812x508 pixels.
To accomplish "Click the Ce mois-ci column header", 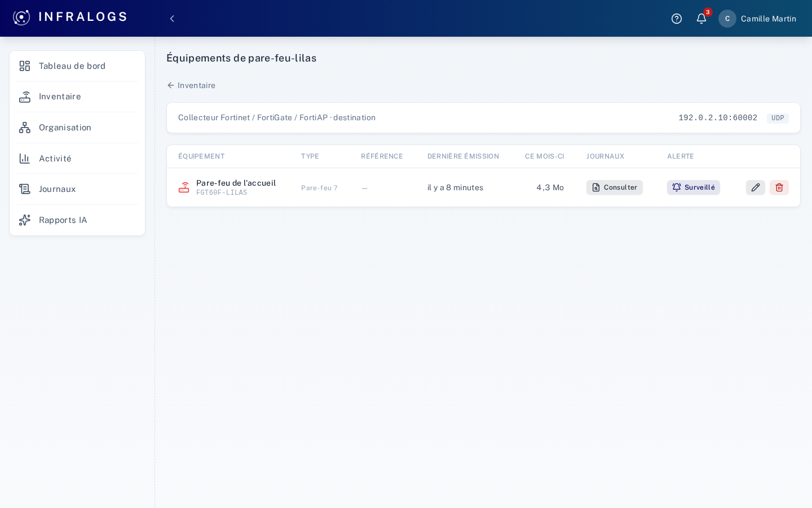I will [544, 156].
